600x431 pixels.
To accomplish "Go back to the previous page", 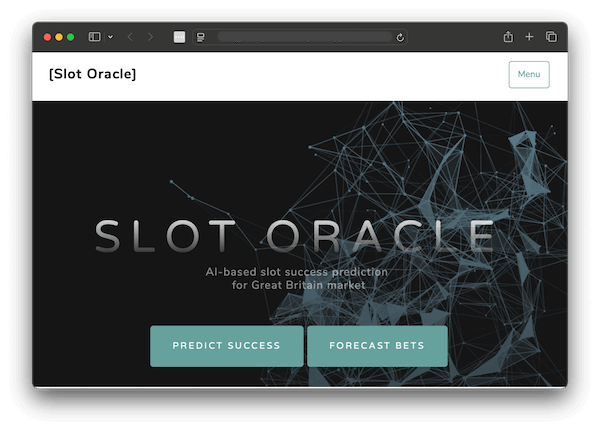I will coord(130,37).
